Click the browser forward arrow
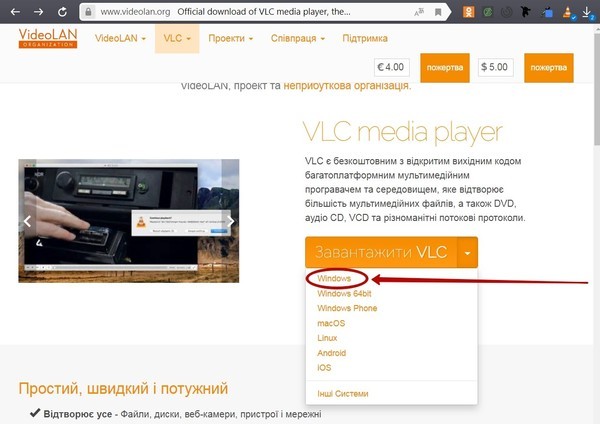The image size is (600, 424). click(x=38, y=12)
